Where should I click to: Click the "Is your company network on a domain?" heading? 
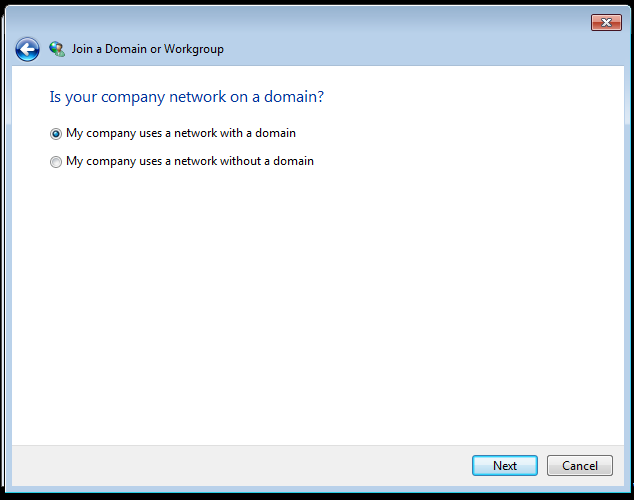[186, 97]
